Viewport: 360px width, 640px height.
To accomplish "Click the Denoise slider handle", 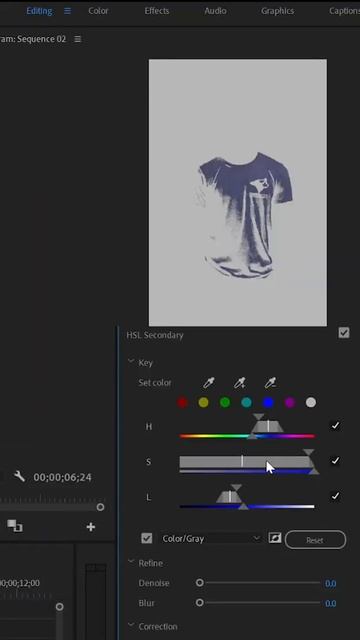I will [199, 583].
